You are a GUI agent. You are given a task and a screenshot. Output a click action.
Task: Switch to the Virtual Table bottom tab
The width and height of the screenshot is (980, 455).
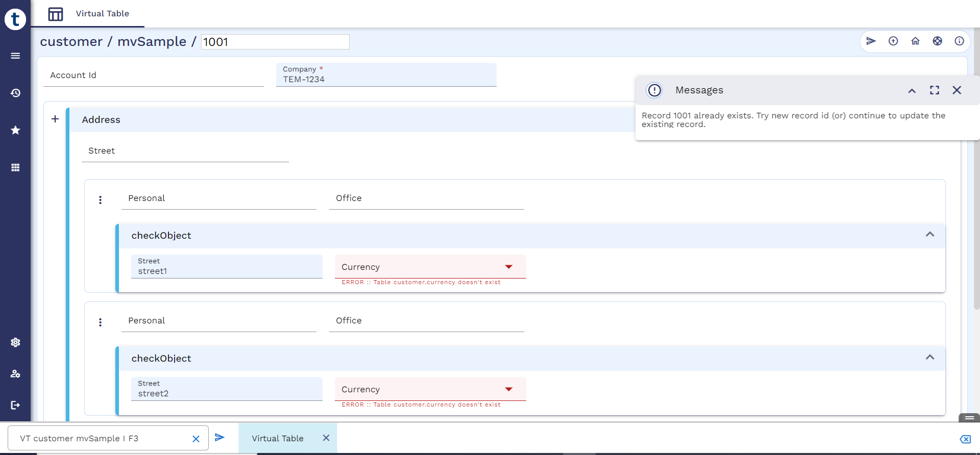coord(278,438)
